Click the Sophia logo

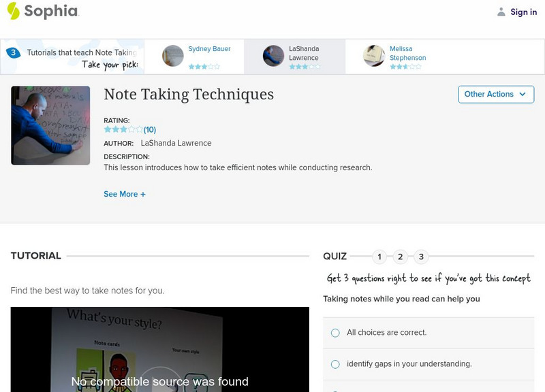pos(43,11)
